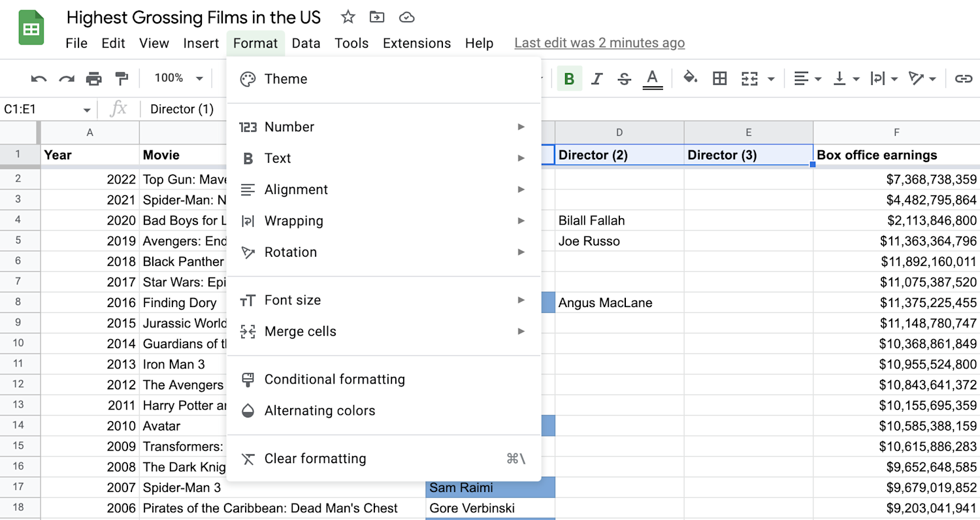Screen dimensions: 980x520
Task: Open the Extensions menu
Action: coord(417,43)
